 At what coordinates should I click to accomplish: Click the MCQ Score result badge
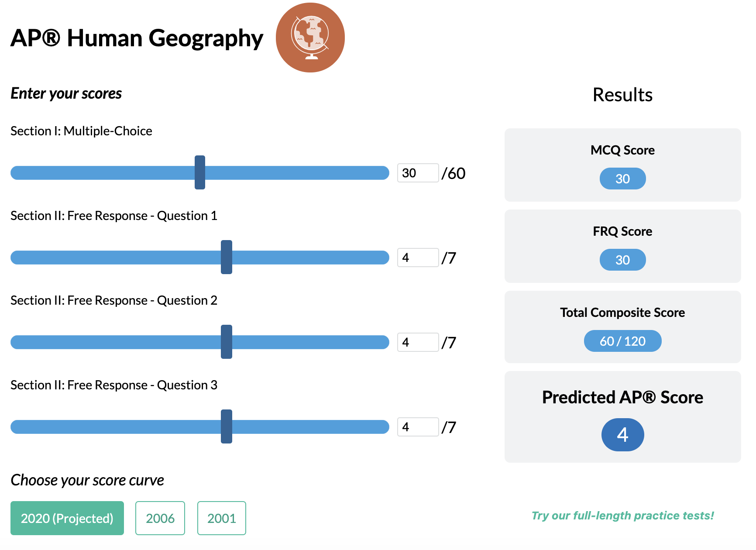click(x=623, y=179)
